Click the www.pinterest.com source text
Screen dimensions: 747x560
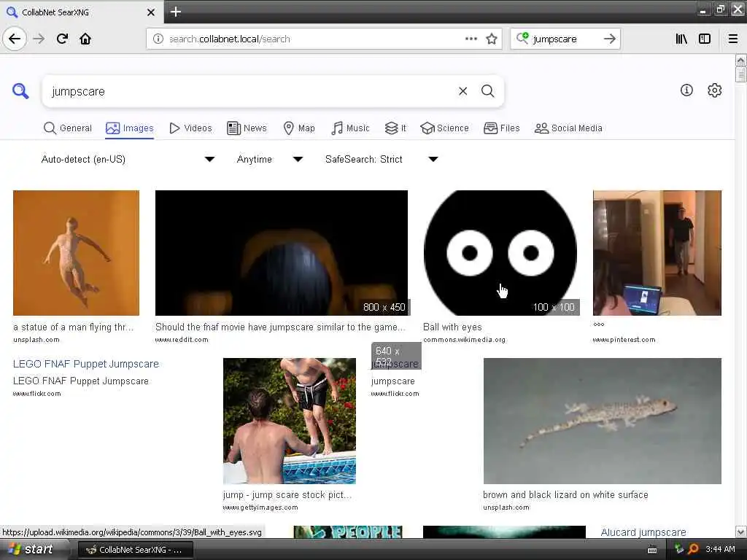point(624,340)
